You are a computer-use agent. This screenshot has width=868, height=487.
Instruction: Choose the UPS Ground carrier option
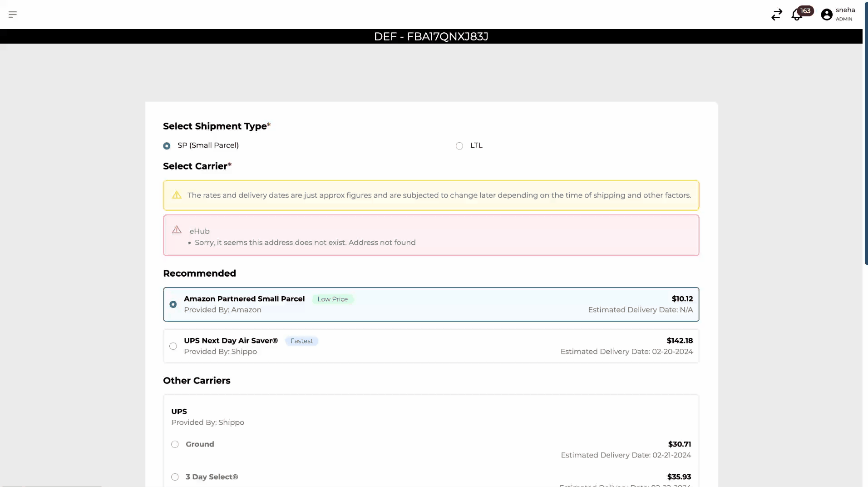(x=175, y=444)
